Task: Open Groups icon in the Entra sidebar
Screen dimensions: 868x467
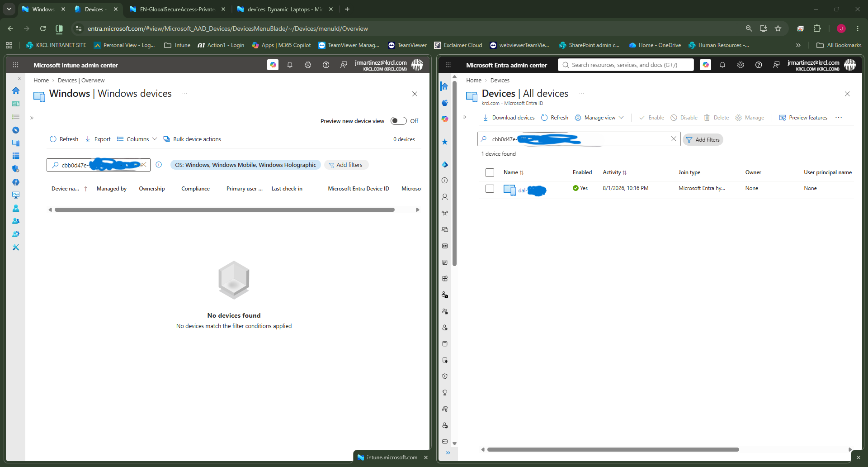Action: pyautogui.click(x=445, y=213)
